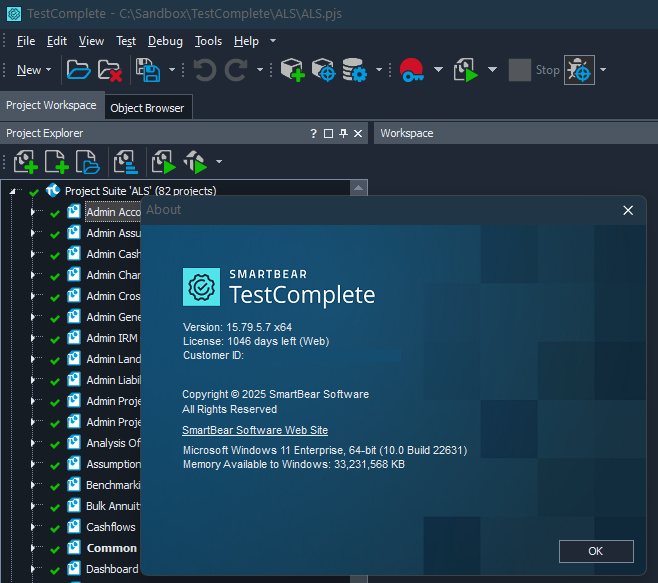Click the database settings toolbar icon
Screen dimensions: 658x583
(354, 70)
